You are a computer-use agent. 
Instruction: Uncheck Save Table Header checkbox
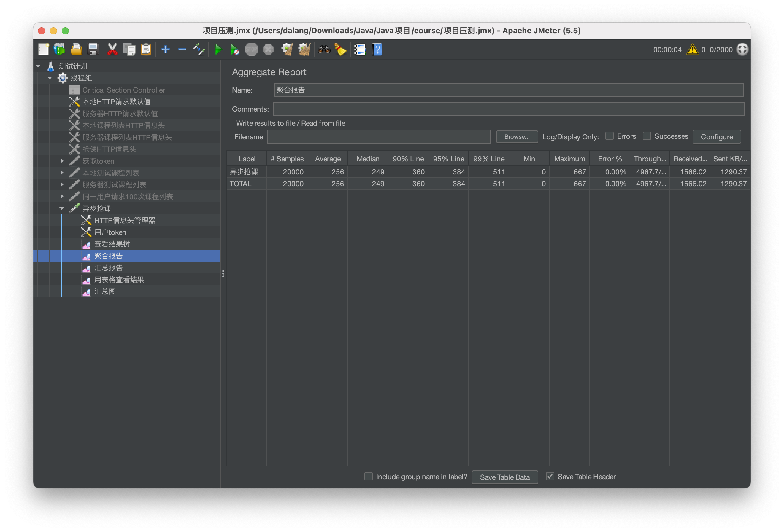(550, 476)
